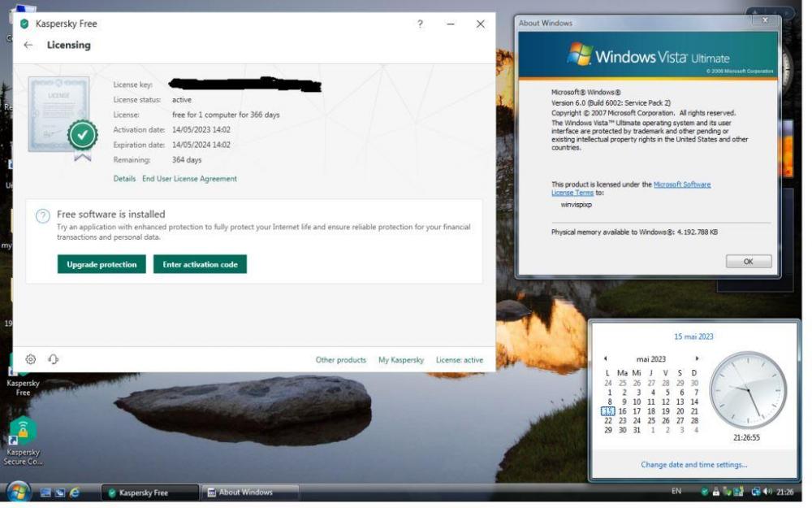Open the license Details link

pyautogui.click(x=124, y=179)
